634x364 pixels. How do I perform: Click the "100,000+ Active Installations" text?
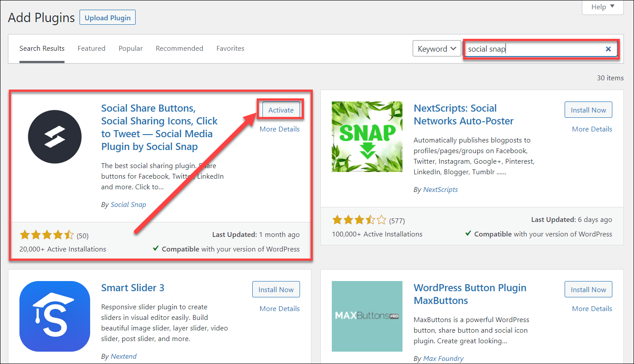(x=377, y=234)
